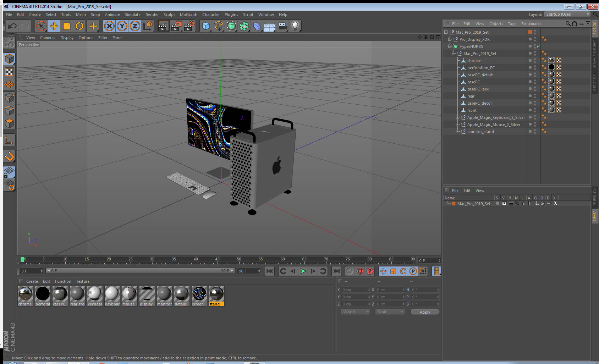599x364 pixels.
Task: Switch to Texture mode in left toolbar
Action: click(x=9, y=72)
